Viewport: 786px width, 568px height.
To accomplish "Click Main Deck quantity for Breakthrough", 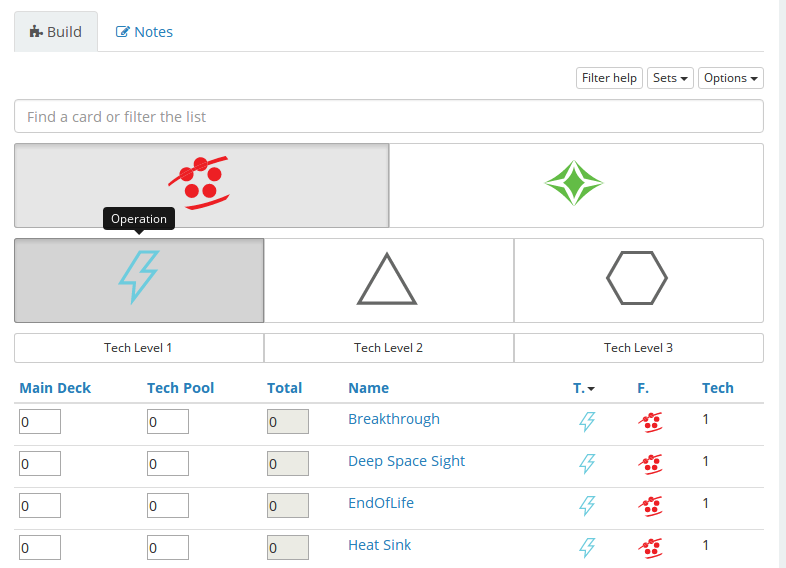I will tap(40, 422).
